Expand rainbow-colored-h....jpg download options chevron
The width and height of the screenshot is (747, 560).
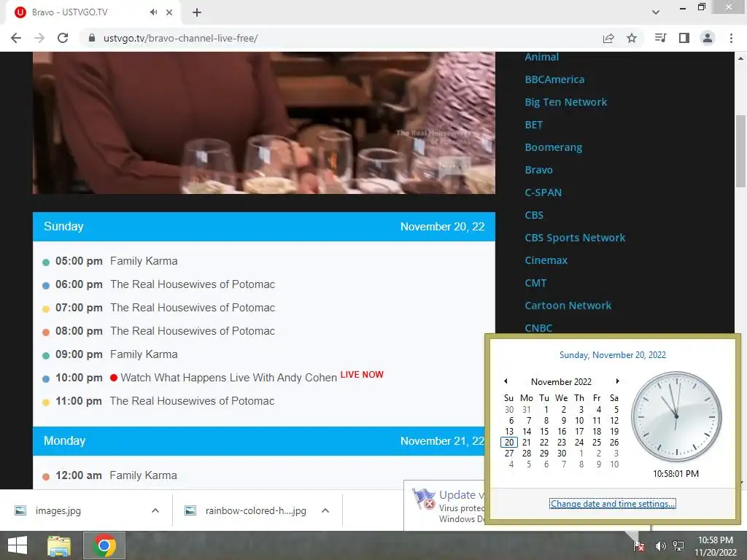[325, 510]
